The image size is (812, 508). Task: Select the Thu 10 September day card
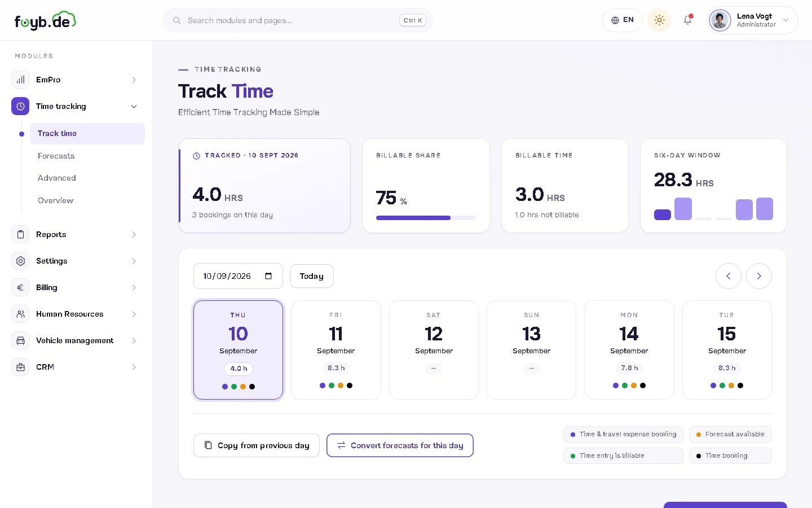239,350
